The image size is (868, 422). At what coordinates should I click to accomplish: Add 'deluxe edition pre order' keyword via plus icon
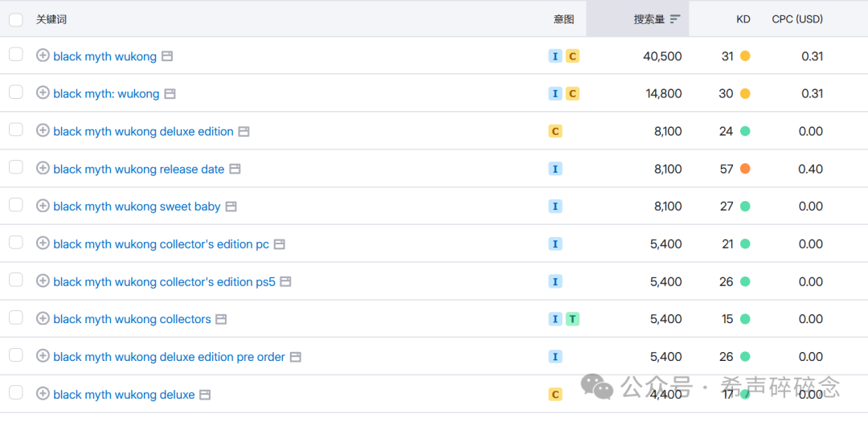(x=43, y=355)
